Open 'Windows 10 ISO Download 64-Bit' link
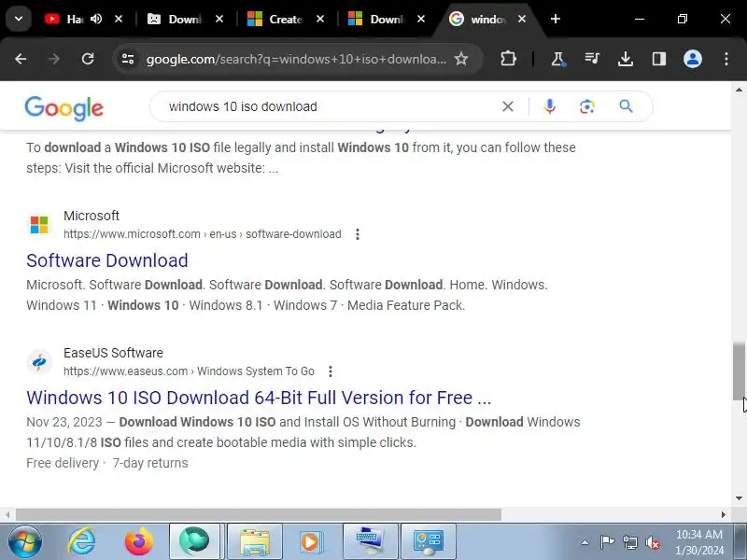747x560 pixels. point(259,398)
